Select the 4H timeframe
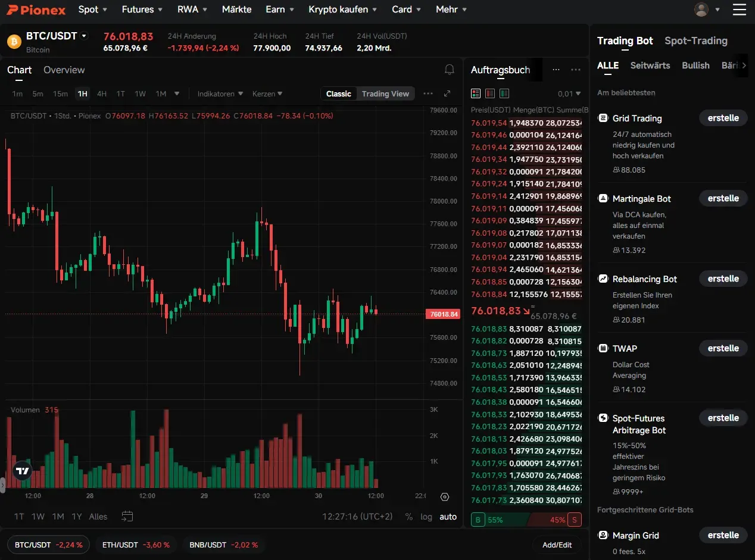The image size is (755, 560). pos(102,93)
